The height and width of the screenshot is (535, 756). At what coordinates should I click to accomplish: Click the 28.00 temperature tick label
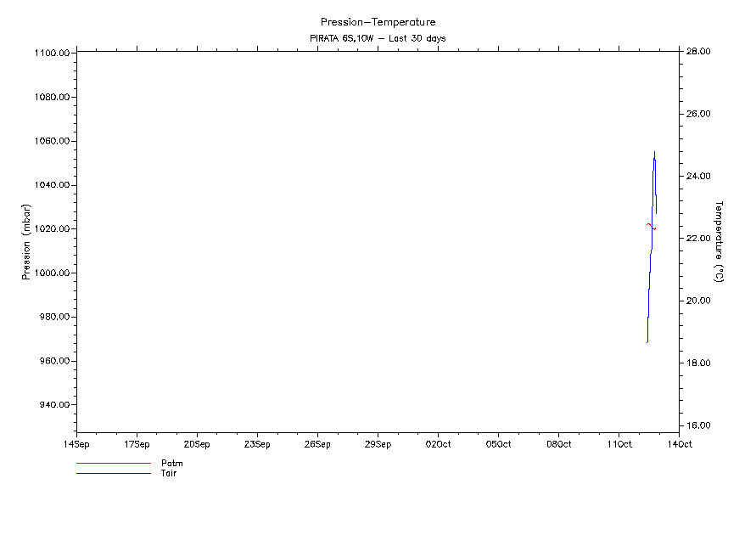click(x=697, y=52)
